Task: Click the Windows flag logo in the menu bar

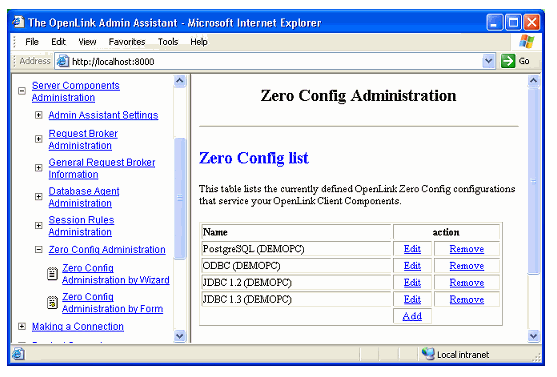Action: 526,42
